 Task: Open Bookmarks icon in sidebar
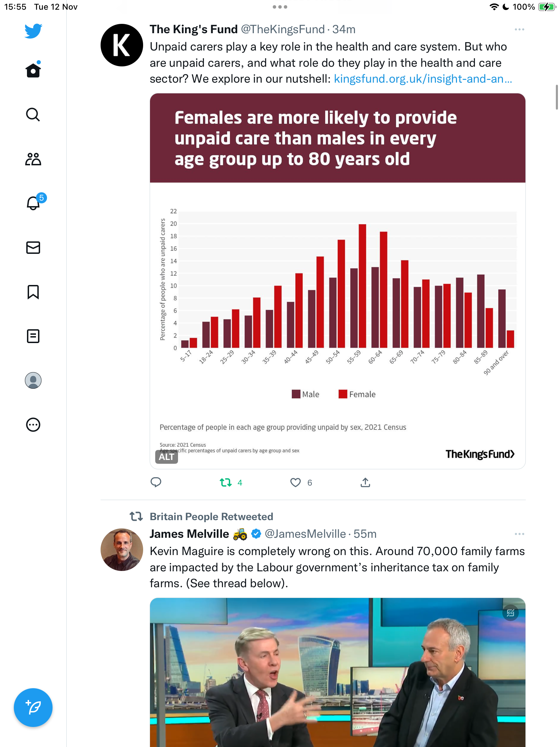pyautogui.click(x=33, y=292)
